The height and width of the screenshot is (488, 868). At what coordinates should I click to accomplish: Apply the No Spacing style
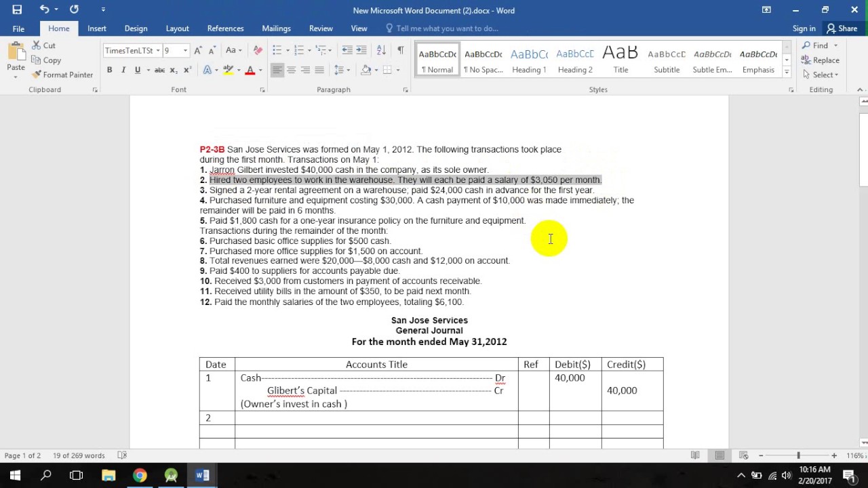tap(483, 60)
